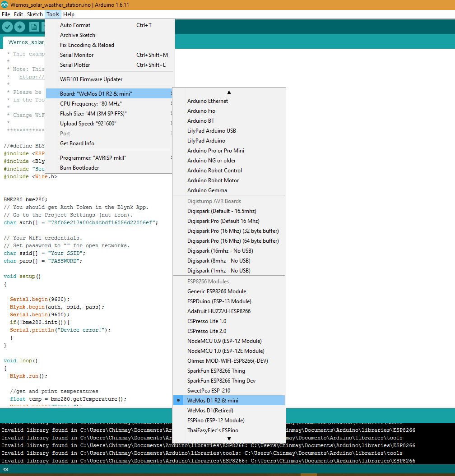The height and width of the screenshot is (476, 455).
Task: Select the WeMos D1 R2 & mini board
Action: 229,400
